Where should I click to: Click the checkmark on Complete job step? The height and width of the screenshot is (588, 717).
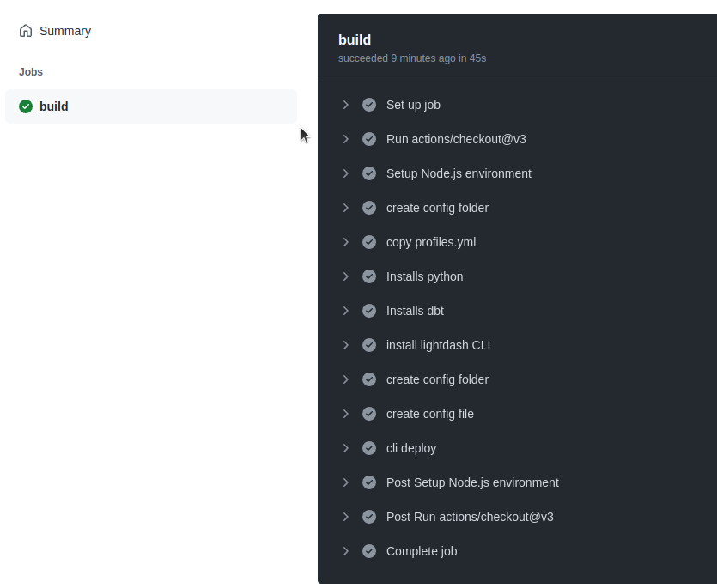pos(369,551)
